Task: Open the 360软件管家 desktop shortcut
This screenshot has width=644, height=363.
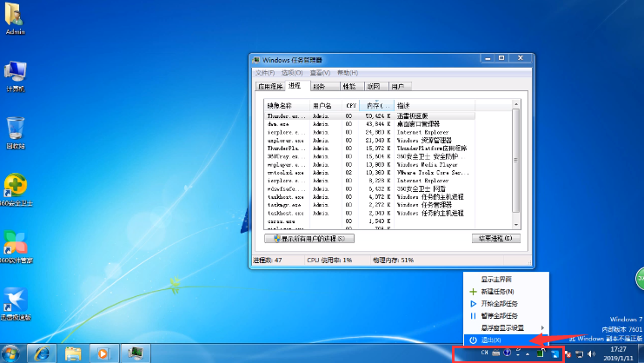Action: [15, 243]
